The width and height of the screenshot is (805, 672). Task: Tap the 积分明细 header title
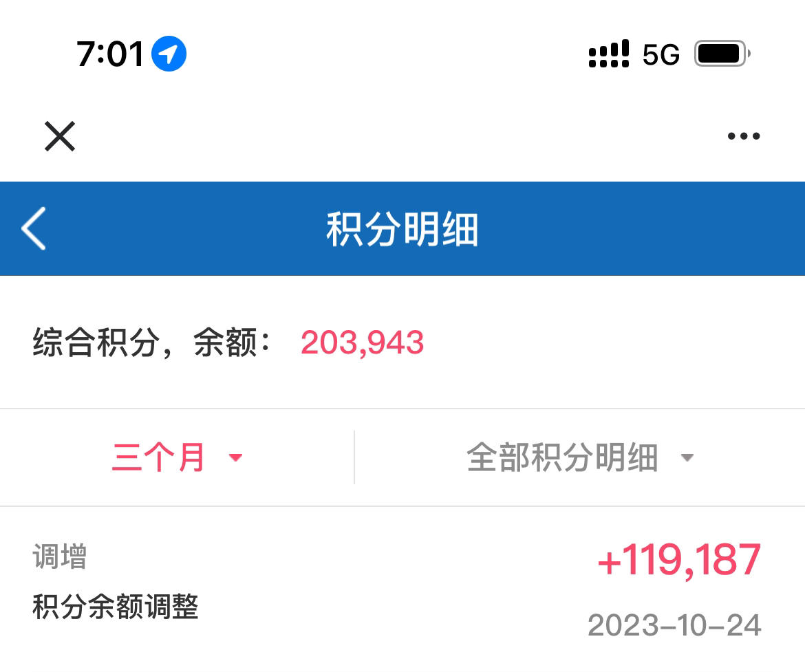pos(402,229)
